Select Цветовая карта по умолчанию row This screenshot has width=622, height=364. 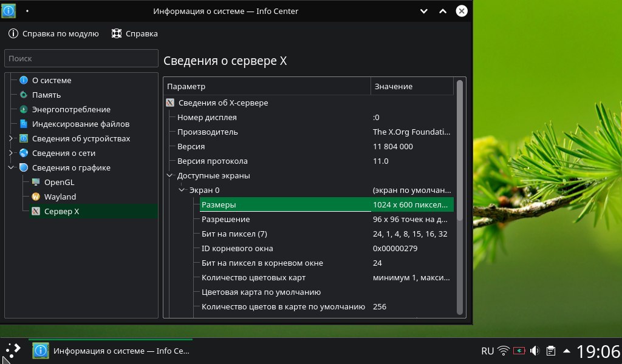pos(327,292)
